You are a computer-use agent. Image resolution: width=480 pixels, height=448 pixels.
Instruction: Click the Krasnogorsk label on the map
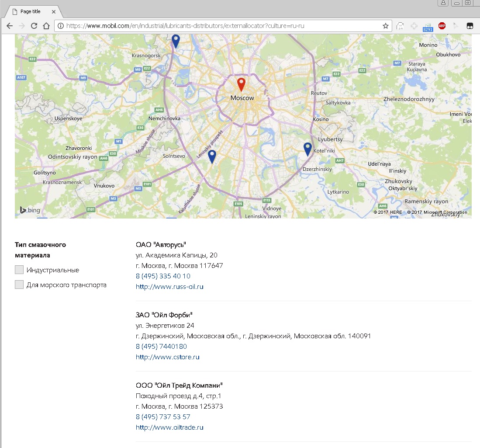pos(146,56)
